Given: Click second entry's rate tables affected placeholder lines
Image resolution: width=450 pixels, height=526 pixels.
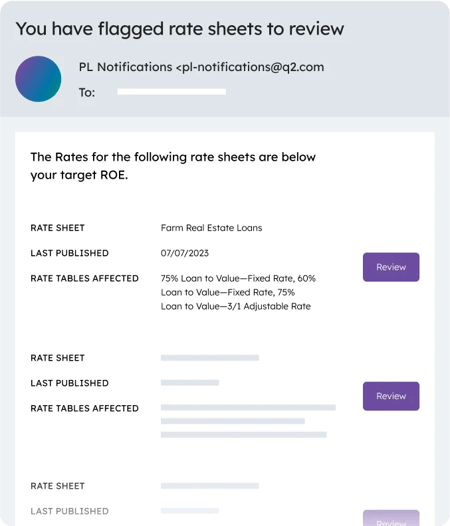Looking at the screenshot, I should pos(248,421).
